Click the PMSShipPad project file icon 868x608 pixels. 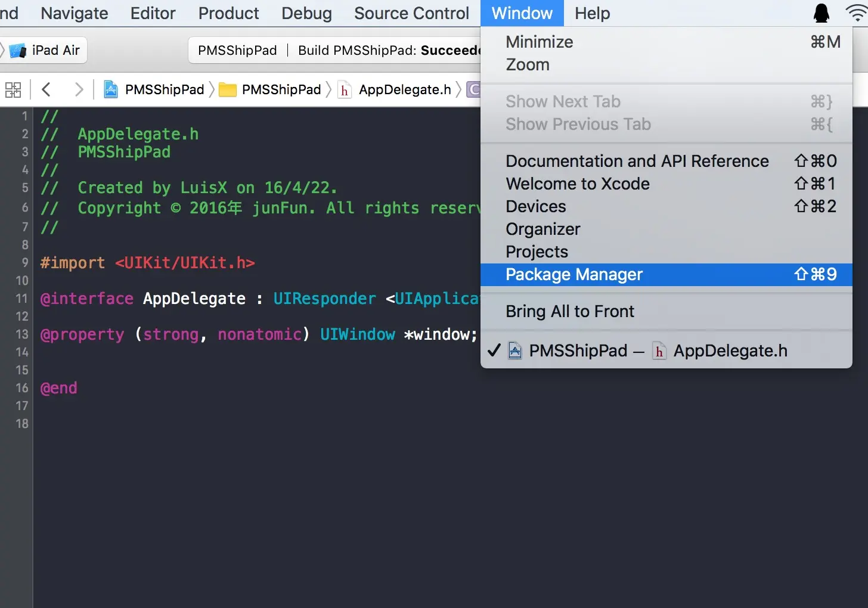coord(111,89)
